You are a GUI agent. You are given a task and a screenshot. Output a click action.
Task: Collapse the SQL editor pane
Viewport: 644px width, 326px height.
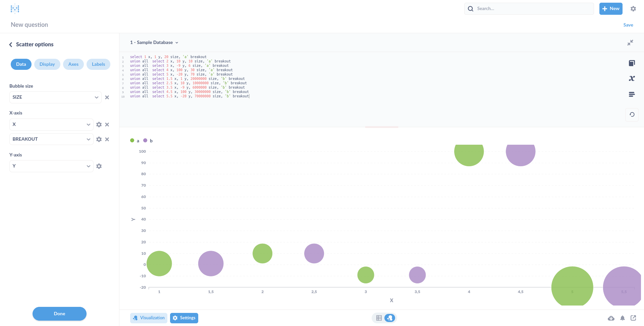630,43
